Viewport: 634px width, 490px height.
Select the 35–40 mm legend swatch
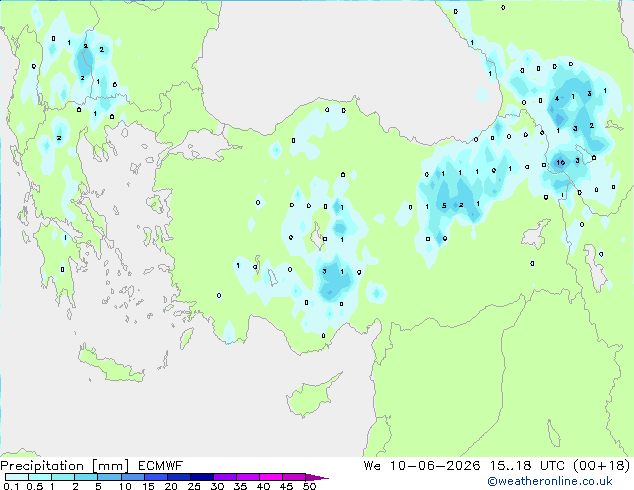tap(247, 477)
